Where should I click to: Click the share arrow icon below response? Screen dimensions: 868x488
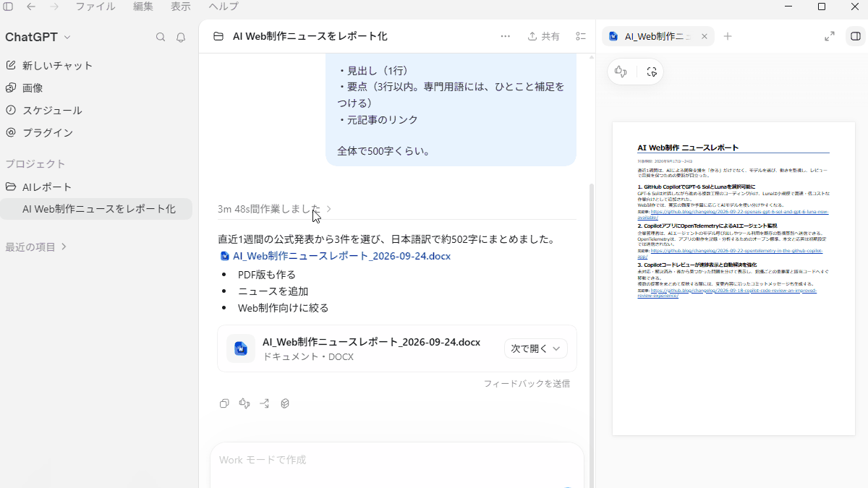pyautogui.click(x=265, y=403)
